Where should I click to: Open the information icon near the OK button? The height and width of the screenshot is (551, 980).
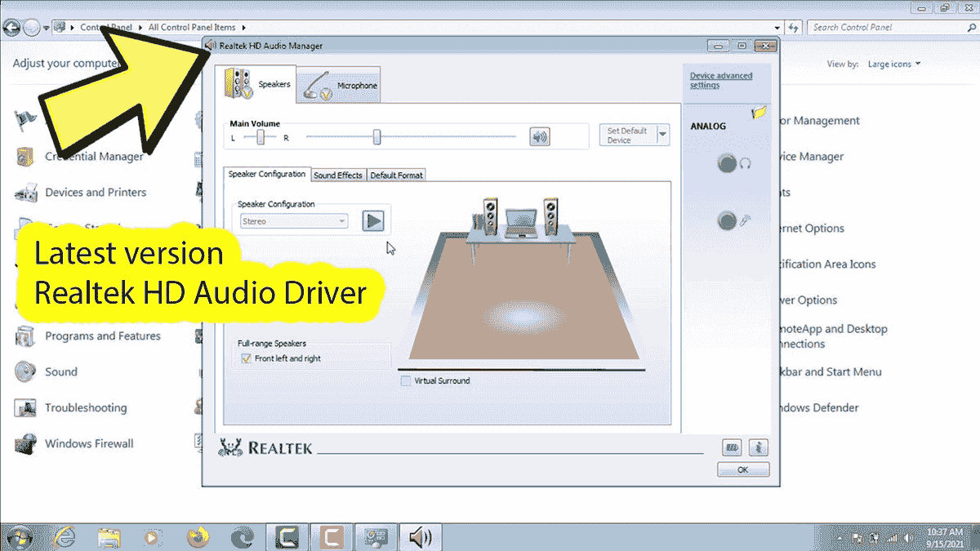pos(759,447)
